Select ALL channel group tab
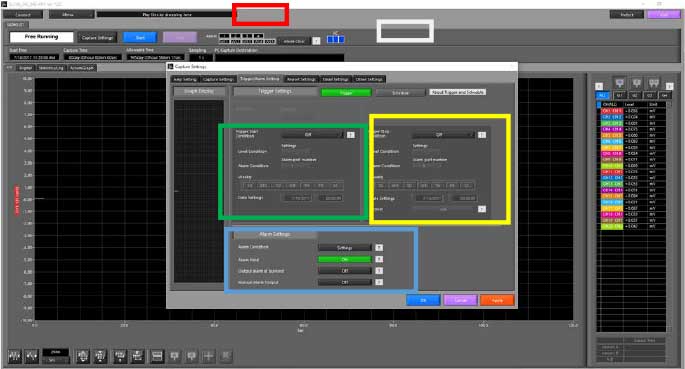Image resolution: width=685 pixels, height=369 pixels. pyautogui.click(x=602, y=95)
